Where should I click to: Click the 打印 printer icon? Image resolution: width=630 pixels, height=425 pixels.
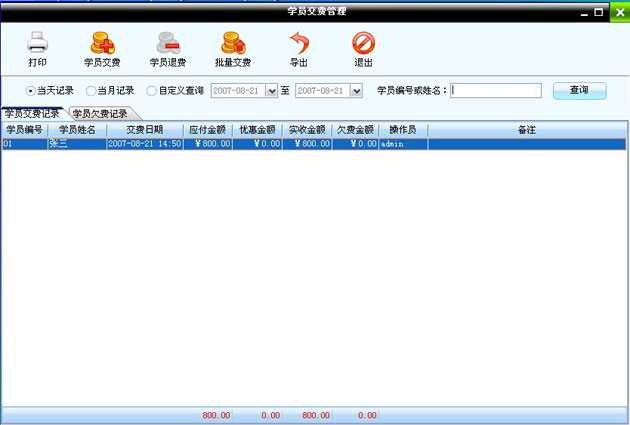tap(37, 43)
